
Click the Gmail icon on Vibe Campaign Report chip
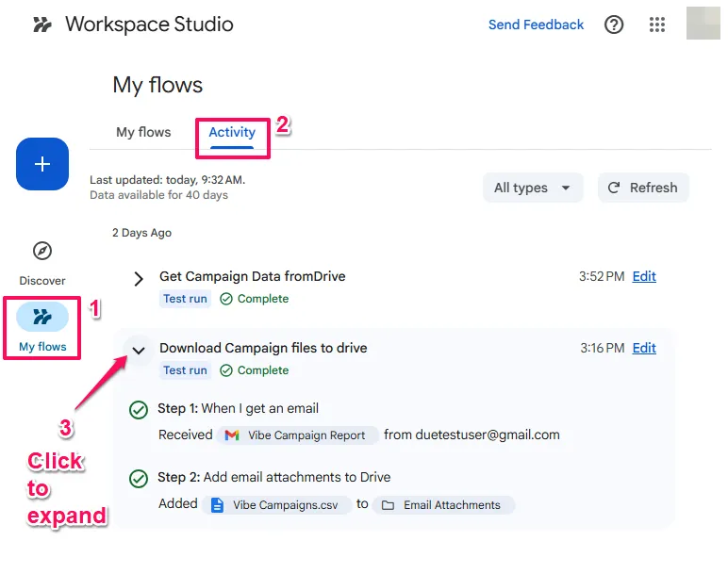(x=232, y=435)
